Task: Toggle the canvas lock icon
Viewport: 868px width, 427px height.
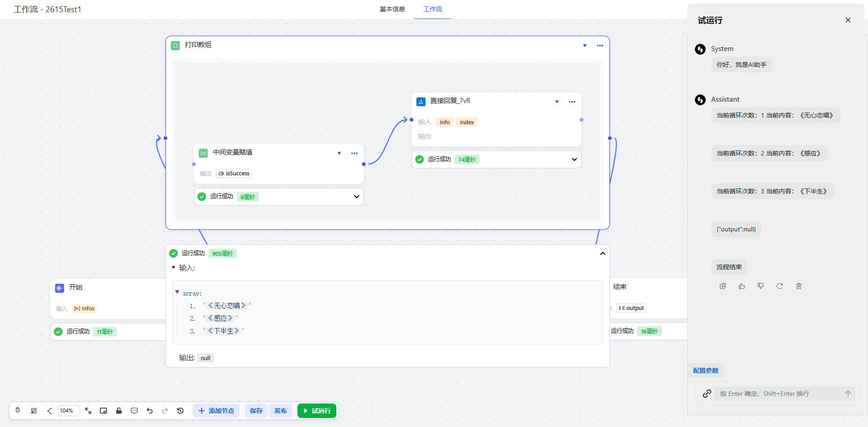Action: tap(119, 411)
